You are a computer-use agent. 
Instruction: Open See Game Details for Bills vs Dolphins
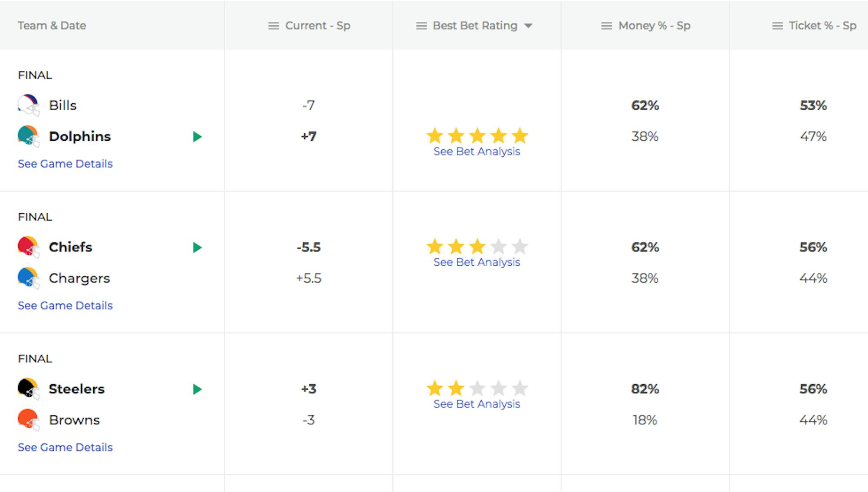click(x=65, y=164)
